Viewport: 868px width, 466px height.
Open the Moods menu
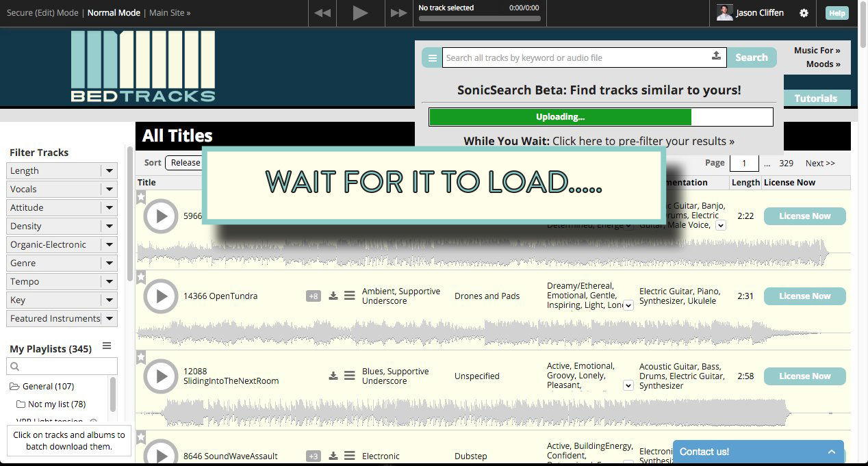click(824, 64)
